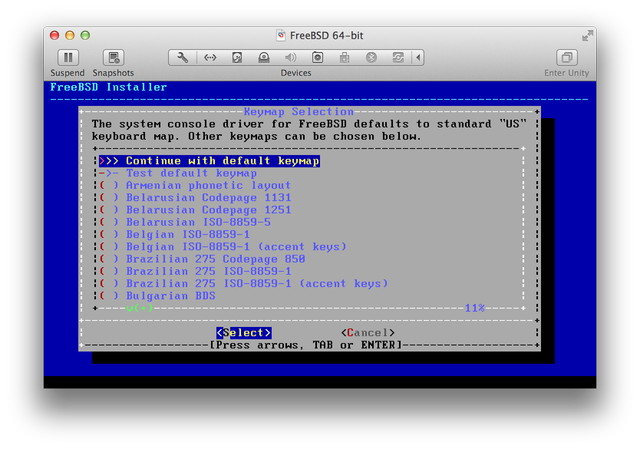Click the Keymap Selection dialog title

click(298, 111)
